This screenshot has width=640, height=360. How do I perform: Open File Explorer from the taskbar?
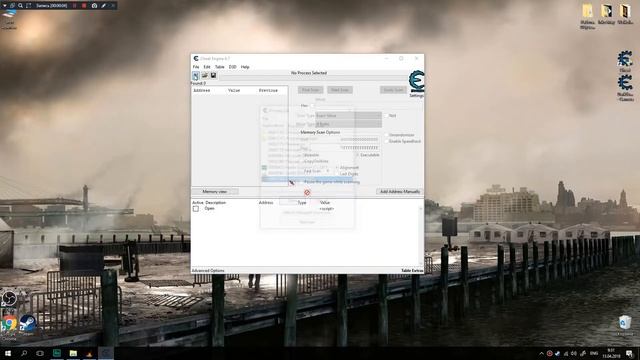73,353
